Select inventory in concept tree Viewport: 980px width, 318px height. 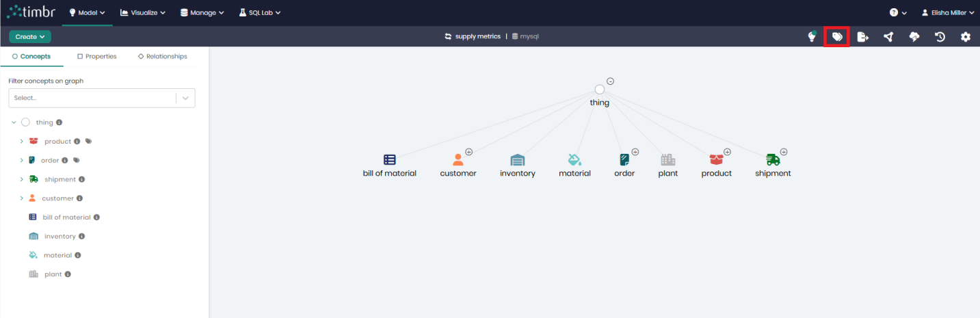pos(60,237)
